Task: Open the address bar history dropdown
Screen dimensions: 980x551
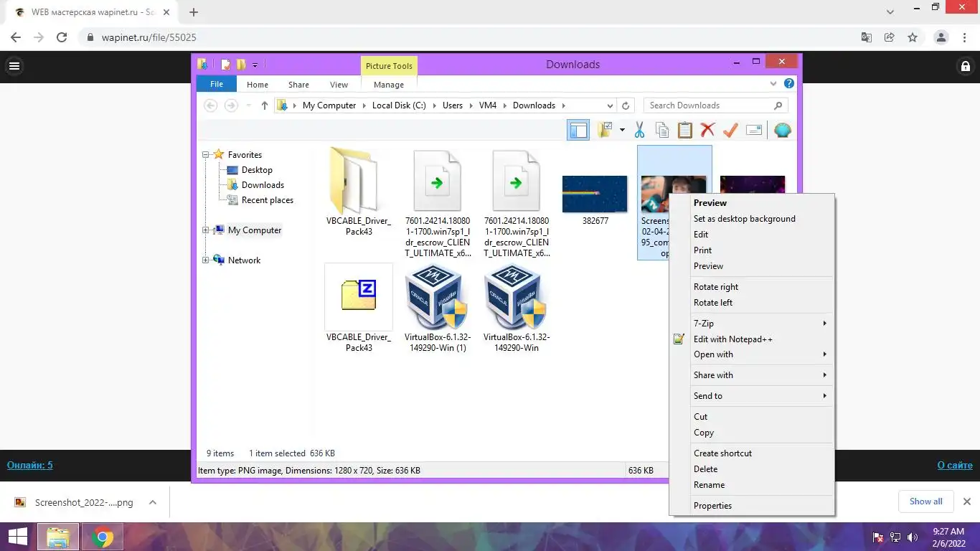Action: tap(610, 105)
